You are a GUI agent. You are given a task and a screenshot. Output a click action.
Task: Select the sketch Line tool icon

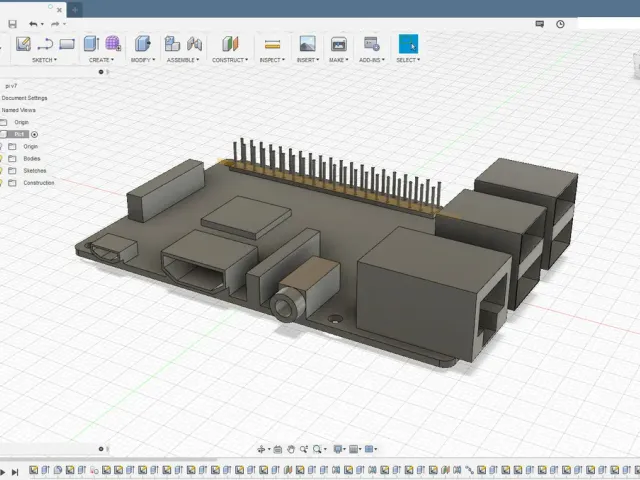tap(45, 44)
